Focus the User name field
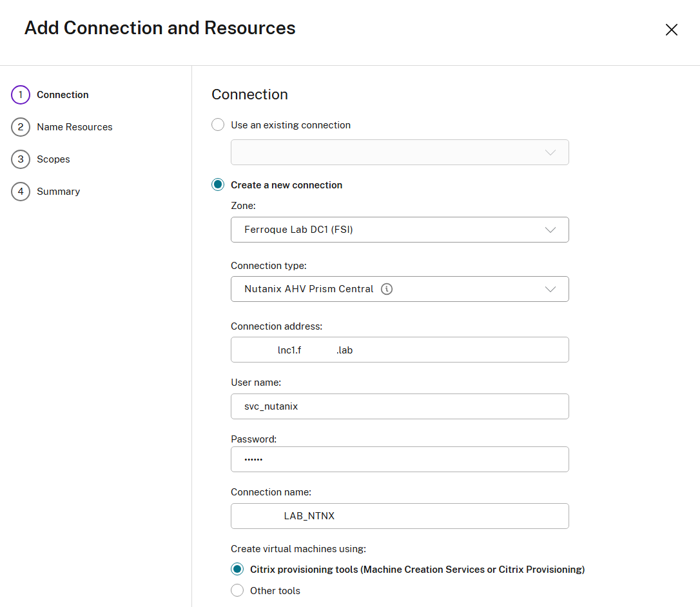Viewport: 700px width, 607px height. click(x=400, y=406)
